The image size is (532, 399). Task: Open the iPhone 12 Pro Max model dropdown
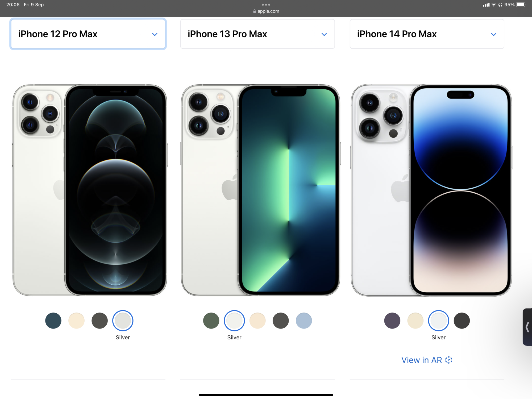(x=88, y=34)
